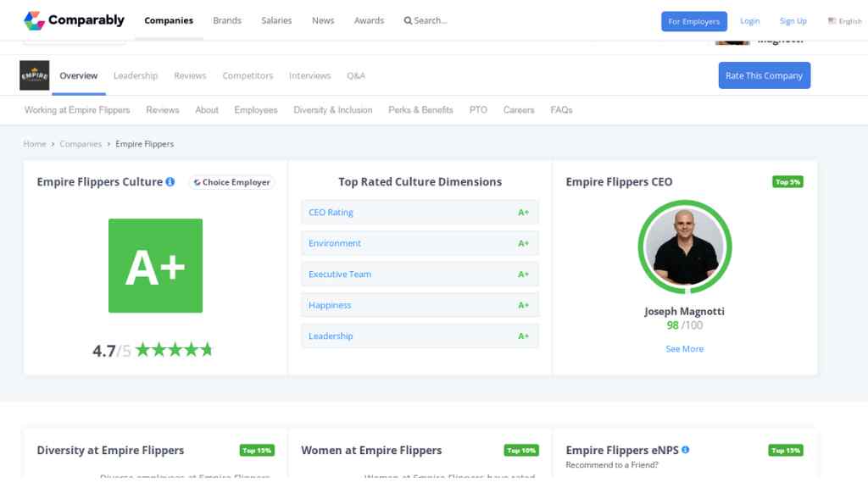Jump to Perks & Benefits section
Image resolution: width=868 pixels, height=488 pixels.
coord(420,110)
